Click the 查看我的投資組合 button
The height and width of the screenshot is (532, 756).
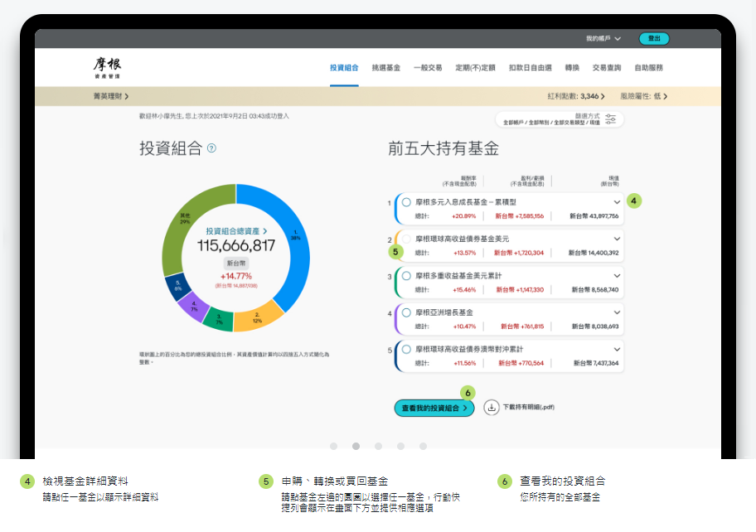(434, 409)
